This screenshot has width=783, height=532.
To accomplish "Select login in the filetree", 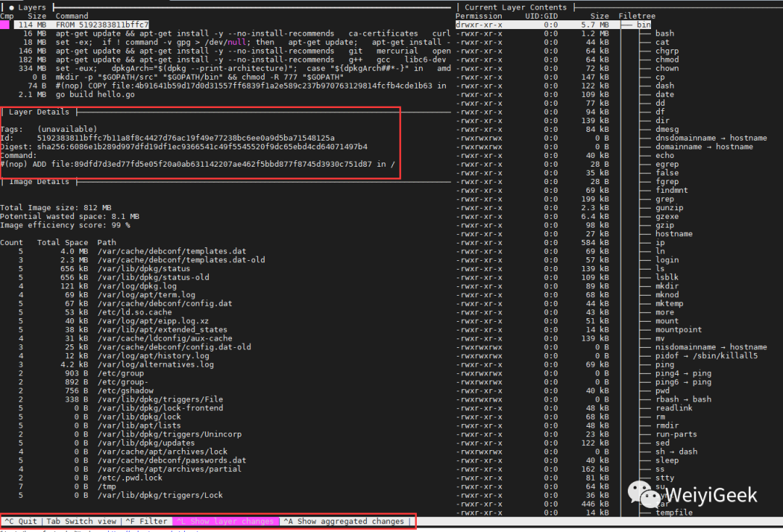I will 667,260.
